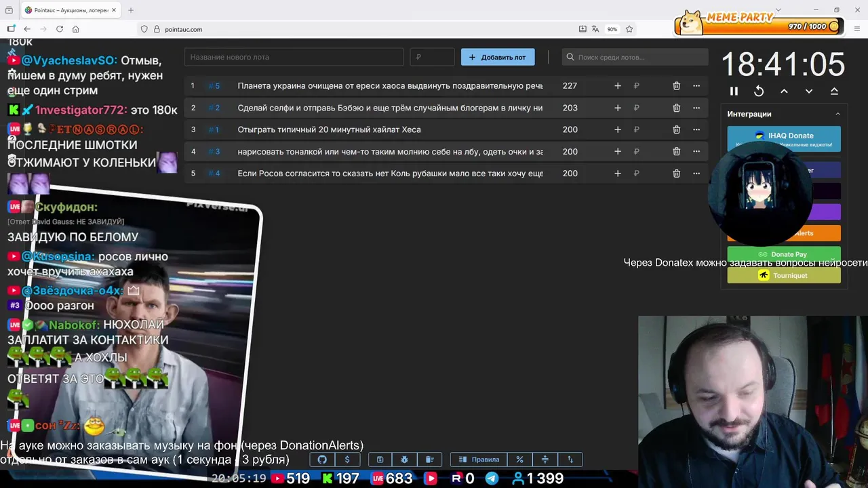Viewport: 868px width, 488px height.
Task: Open the page translate icon
Action: [595, 29]
